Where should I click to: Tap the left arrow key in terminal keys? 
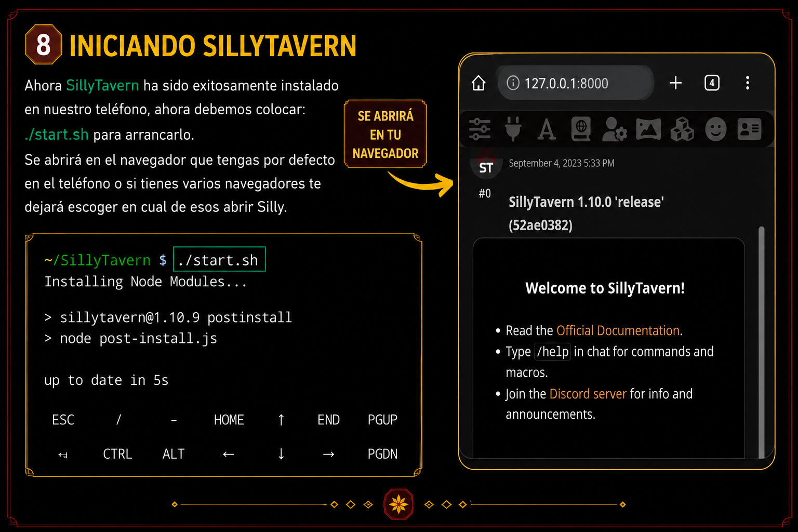point(229,454)
